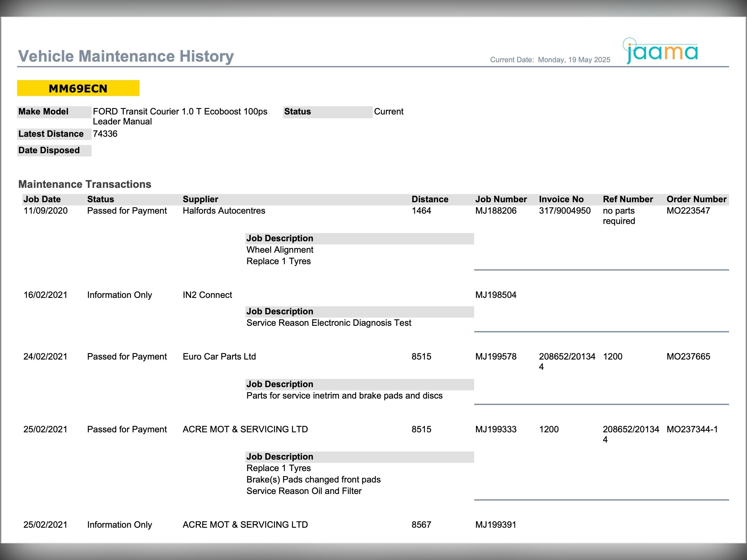747x560 pixels.
Task: Click the Distance column header
Action: pyautogui.click(x=430, y=199)
